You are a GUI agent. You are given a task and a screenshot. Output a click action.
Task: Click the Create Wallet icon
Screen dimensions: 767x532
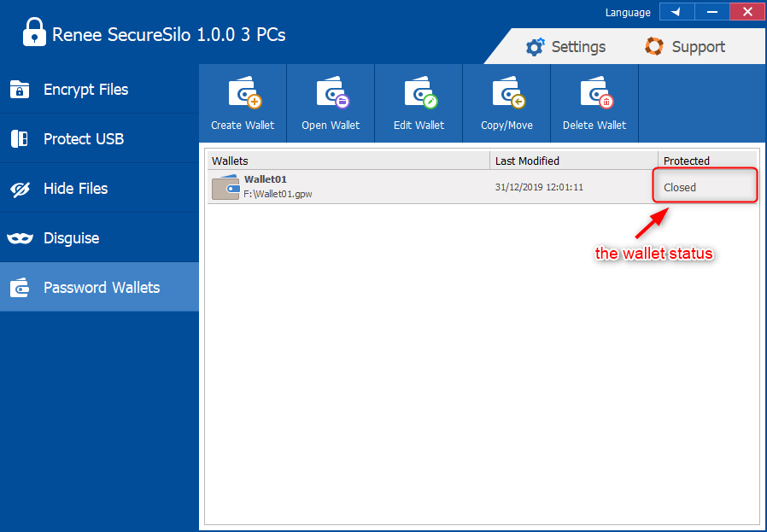(x=243, y=93)
